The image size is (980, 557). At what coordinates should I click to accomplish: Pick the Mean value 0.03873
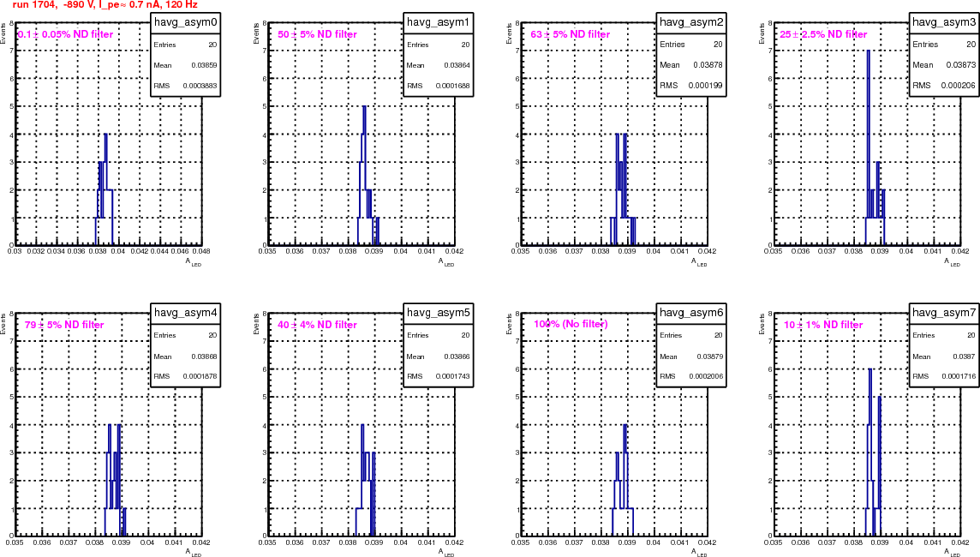(x=960, y=65)
